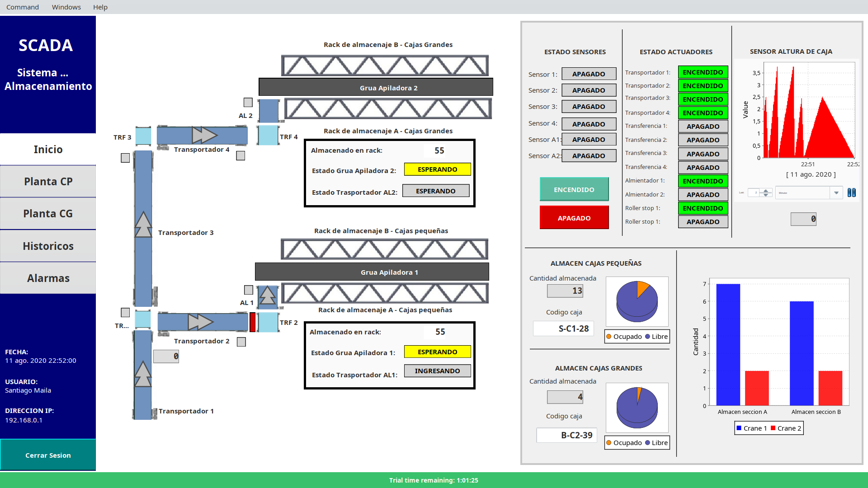
Task: Open the Windows menu
Action: (66, 7)
